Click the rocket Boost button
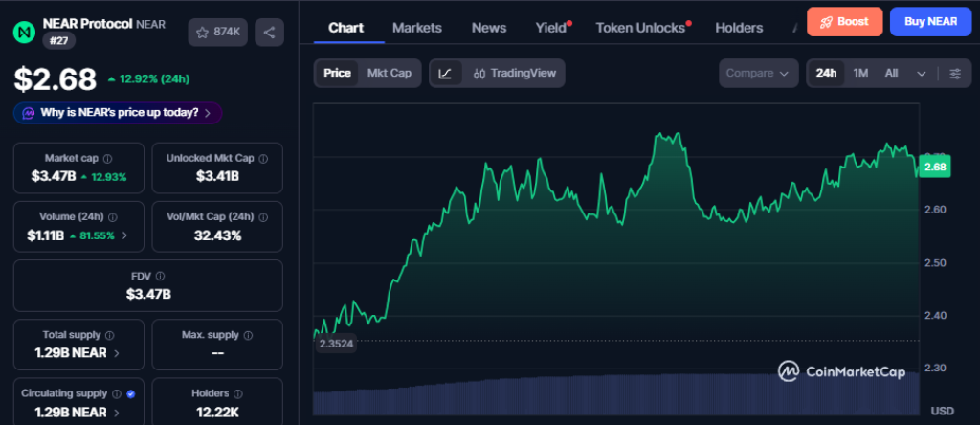The height and width of the screenshot is (425, 980). (844, 22)
